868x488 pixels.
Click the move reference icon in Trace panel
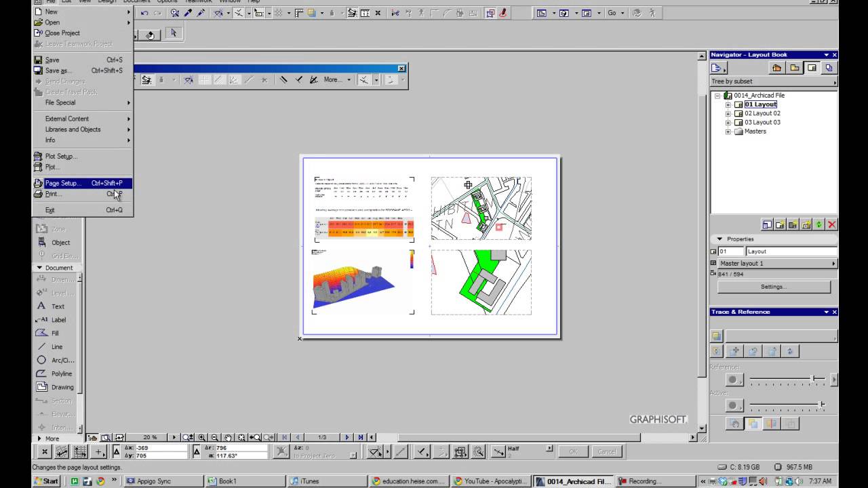(x=735, y=351)
